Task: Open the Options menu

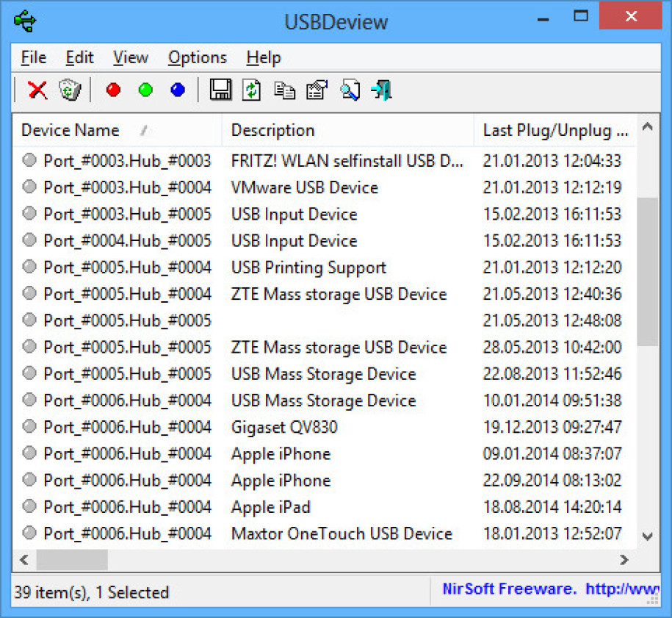Action: click(x=197, y=57)
